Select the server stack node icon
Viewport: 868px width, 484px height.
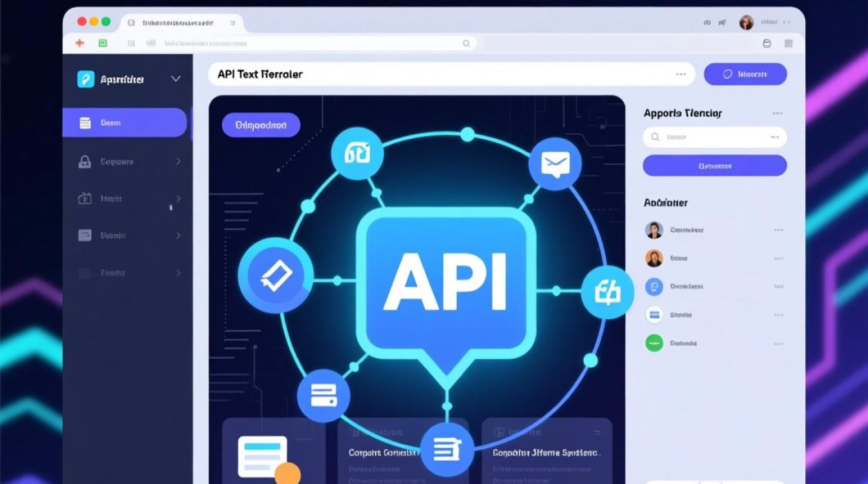click(x=324, y=395)
